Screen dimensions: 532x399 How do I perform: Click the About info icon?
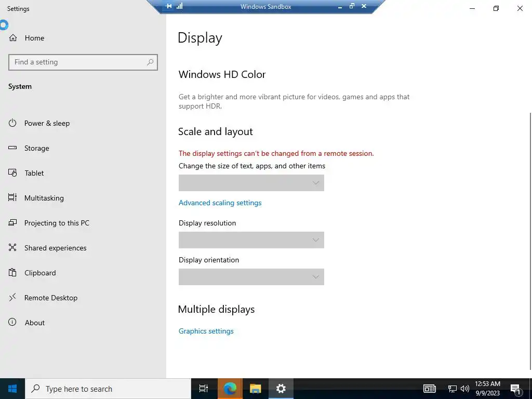pos(12,322)
